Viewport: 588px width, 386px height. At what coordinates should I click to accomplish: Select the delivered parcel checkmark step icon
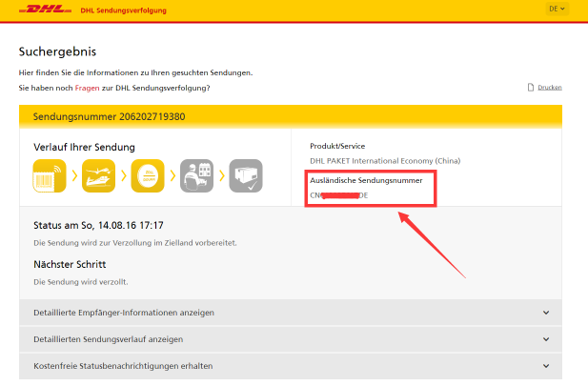pyautogui.click(x=246, y=175)
